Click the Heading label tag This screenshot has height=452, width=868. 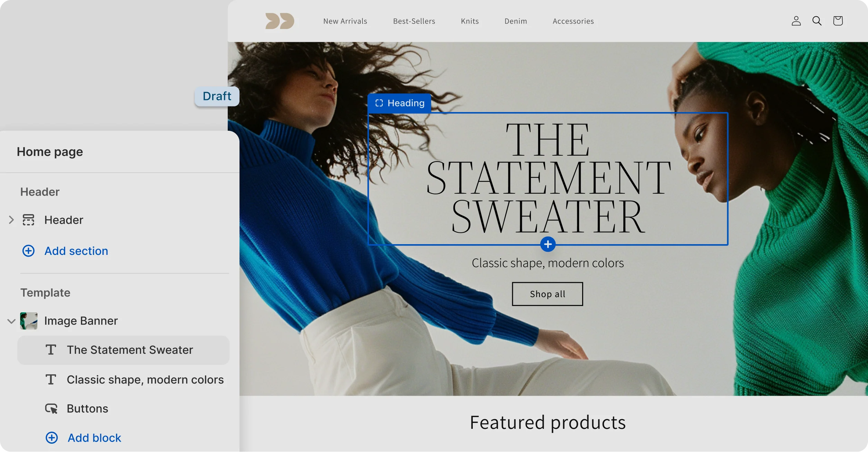399,103
